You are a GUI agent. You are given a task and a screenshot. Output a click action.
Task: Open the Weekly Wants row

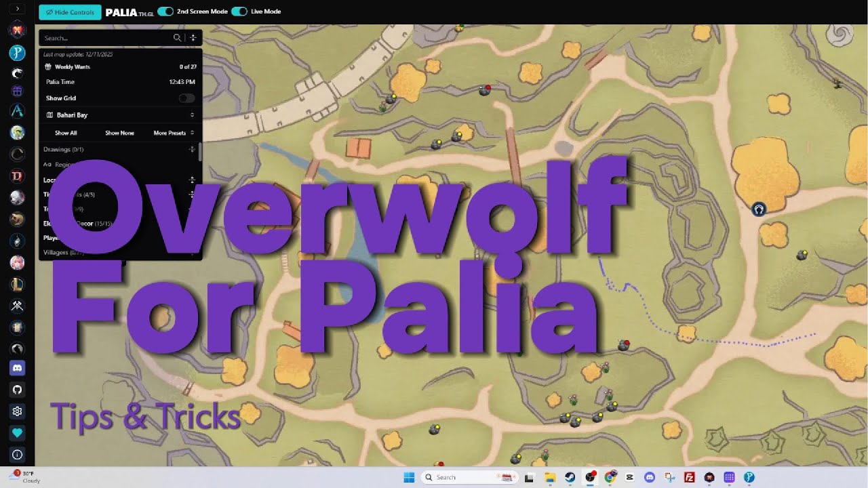point(120,66)
